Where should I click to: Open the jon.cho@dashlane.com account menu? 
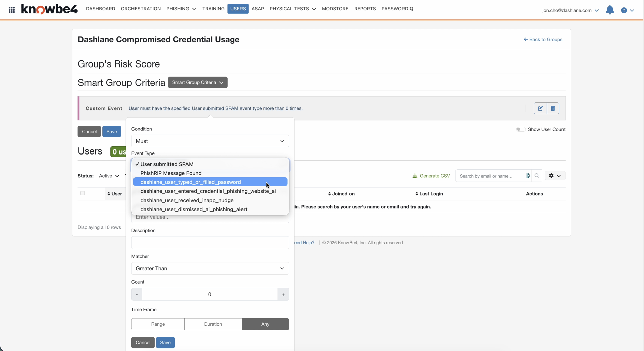[x=571, y=10]
